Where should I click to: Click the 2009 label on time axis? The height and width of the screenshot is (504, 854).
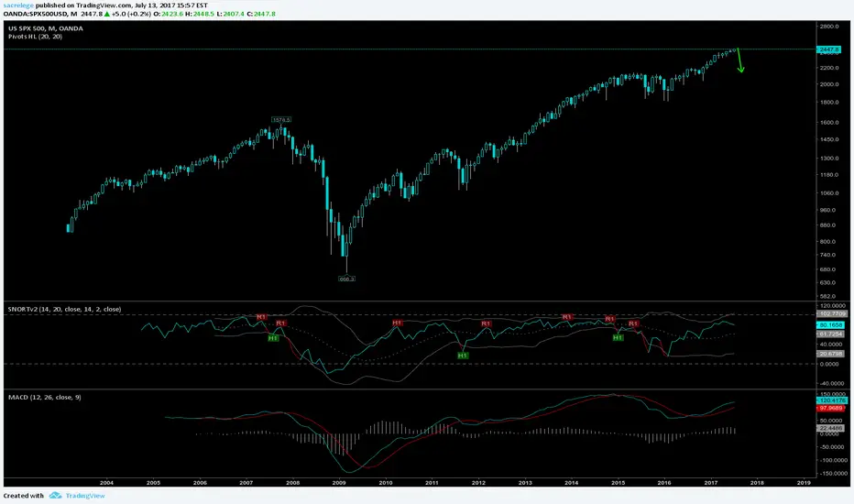point(339,483)
